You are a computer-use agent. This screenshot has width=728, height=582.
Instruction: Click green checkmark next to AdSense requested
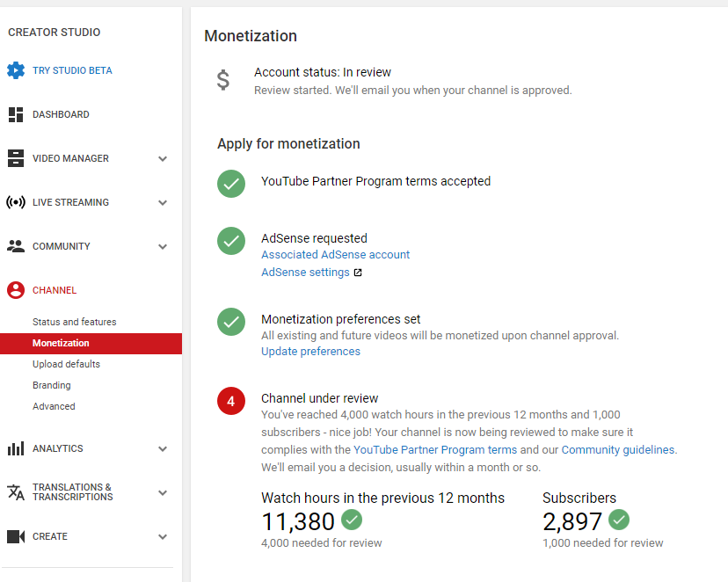(x=231, y=241)
